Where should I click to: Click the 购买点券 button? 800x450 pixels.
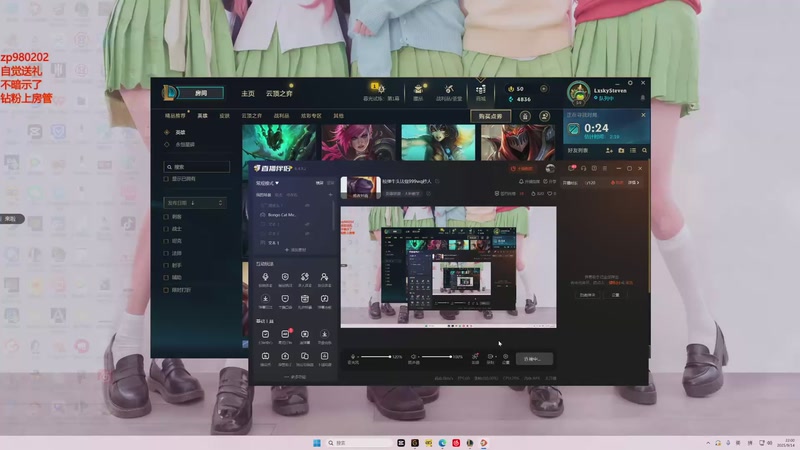pos(490,116)
